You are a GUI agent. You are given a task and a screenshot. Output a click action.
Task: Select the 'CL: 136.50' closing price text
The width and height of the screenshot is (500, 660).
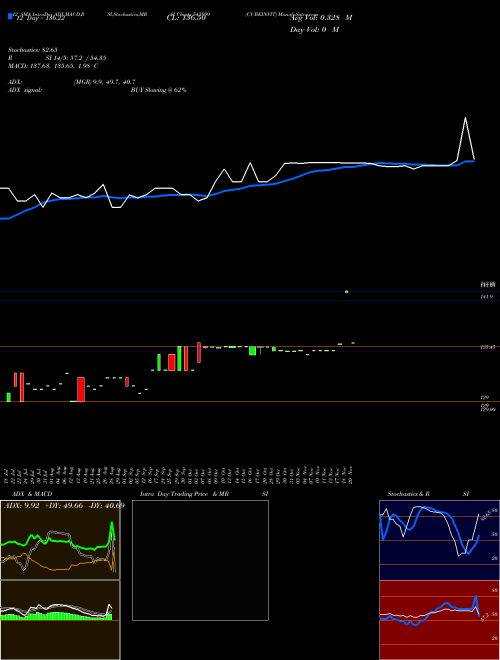click(186, 18)
